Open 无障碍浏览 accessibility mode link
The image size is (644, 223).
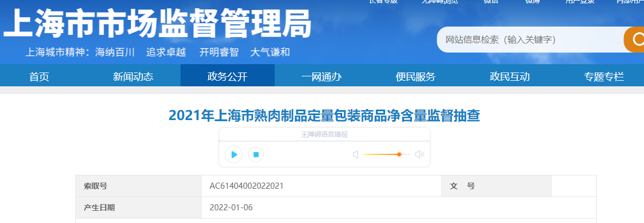[x=439, y=2]
